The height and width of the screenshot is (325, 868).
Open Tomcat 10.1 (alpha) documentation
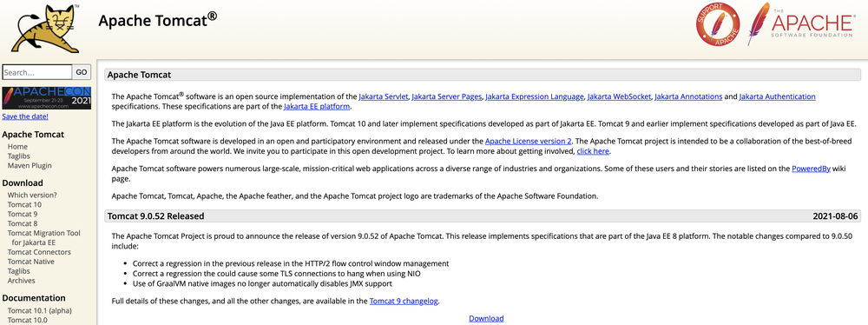tap(40, 310)
